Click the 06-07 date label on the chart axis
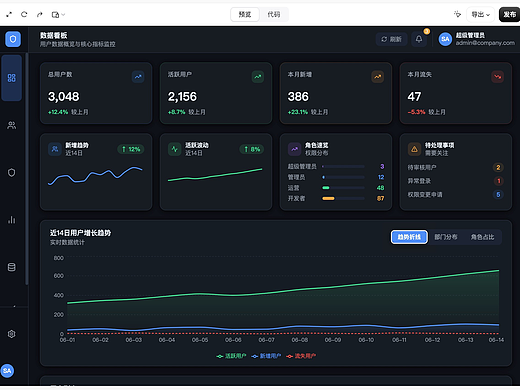520x390 pixels. 266,340
